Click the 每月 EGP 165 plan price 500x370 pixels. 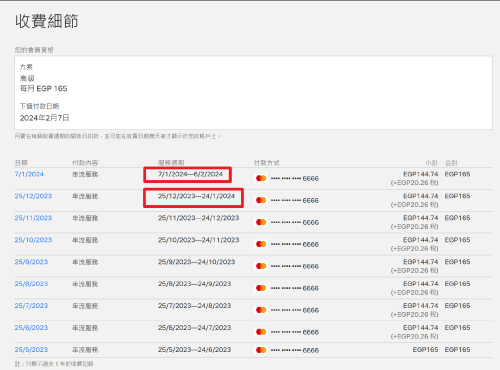(x=43, y=89)
